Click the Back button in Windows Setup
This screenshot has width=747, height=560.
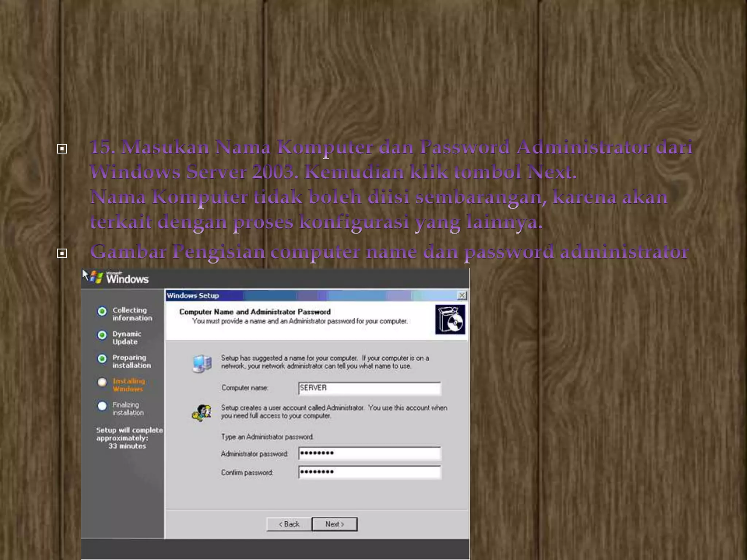coord(289,524)
